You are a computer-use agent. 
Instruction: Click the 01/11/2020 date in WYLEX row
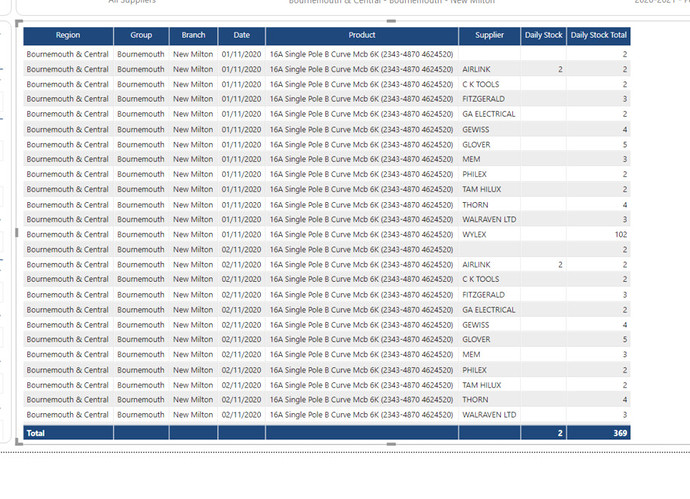pos(242,235)
